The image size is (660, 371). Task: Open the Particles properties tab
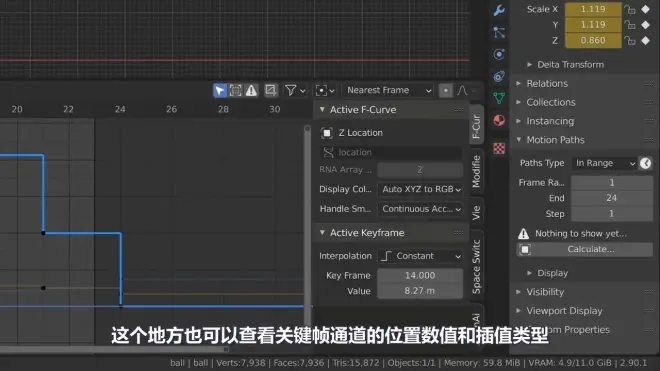pyautogui.click(x=499, y=32)
